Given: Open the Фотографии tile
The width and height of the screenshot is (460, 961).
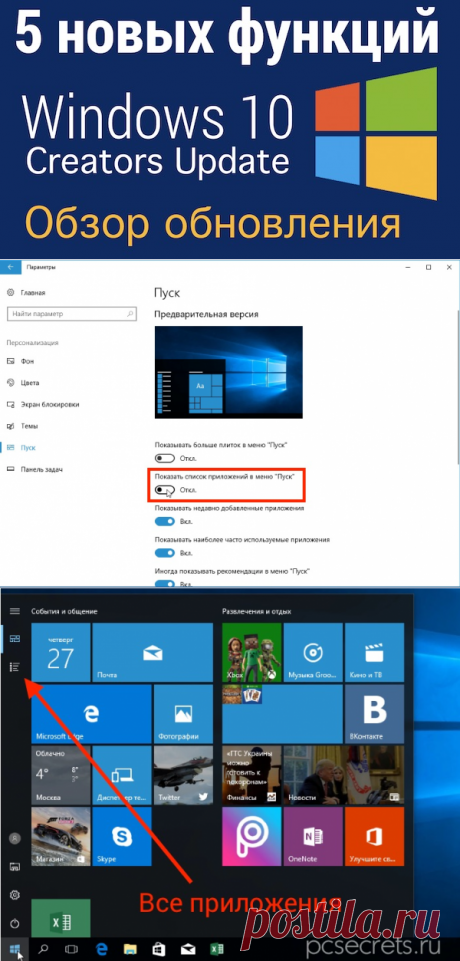Looking at the screenshot, I should coord(183,714).
